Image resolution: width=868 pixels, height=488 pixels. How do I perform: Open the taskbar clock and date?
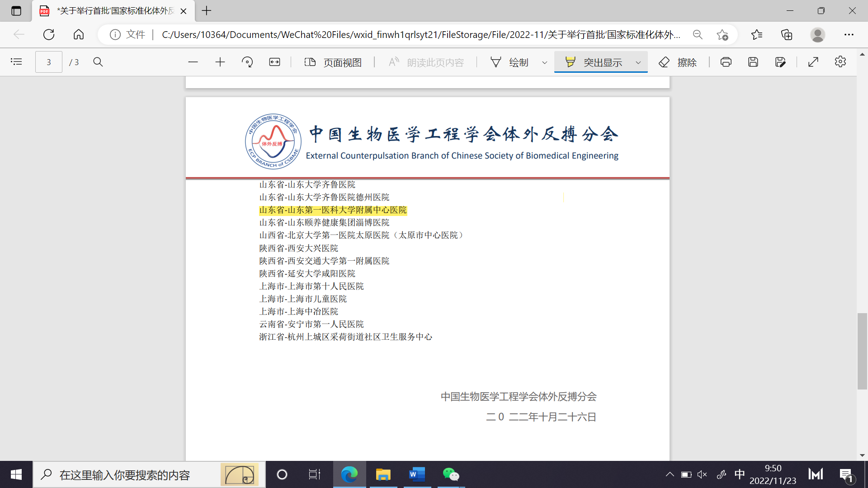(x=773, y=474)
